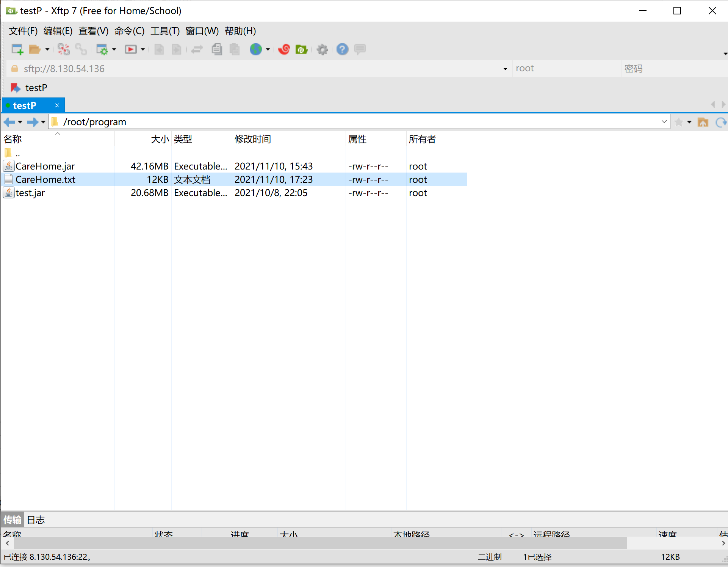The width and height of the screenshot is (728, 567).
Task: Click the blue Help question icon
Action: click(x=342, y=49)
